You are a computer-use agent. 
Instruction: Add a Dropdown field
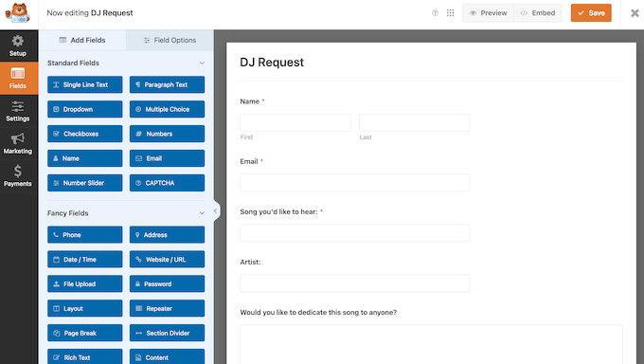click(84, 109)
